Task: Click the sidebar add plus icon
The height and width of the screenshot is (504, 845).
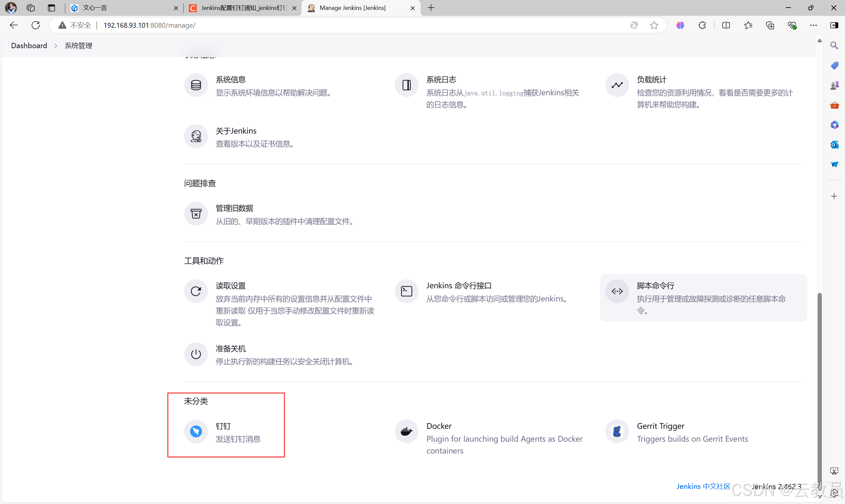Action: [834, 196]
